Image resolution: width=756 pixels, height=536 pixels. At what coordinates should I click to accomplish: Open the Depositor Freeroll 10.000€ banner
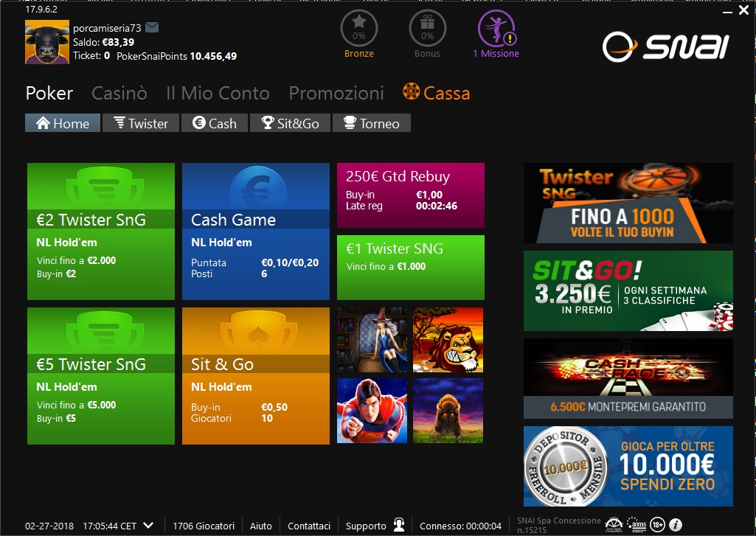(628, 466)
